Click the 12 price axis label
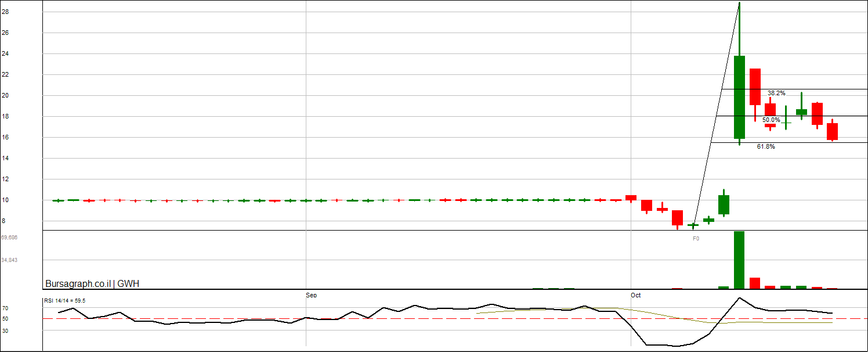 click(5, 179)
